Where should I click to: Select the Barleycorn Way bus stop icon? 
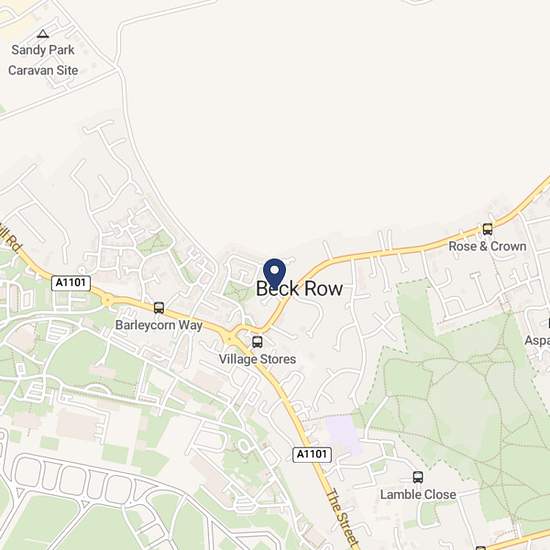159,308
